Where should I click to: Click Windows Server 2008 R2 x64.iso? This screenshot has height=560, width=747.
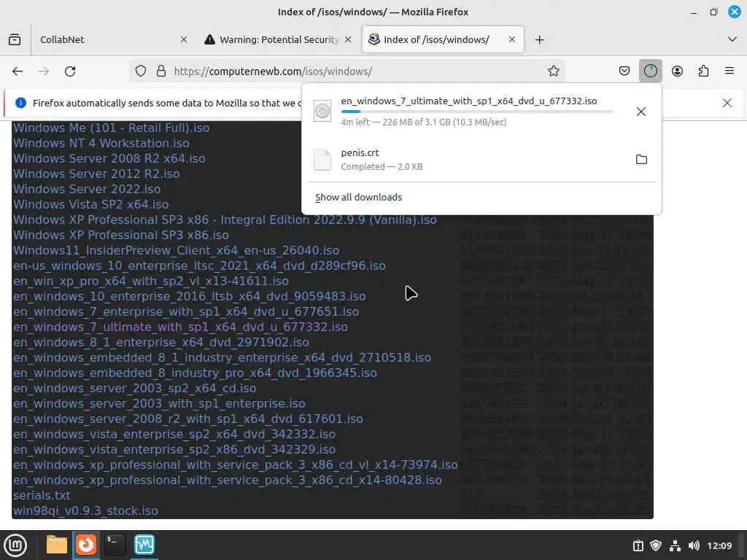pyautogui.click(x=109, y=158)
